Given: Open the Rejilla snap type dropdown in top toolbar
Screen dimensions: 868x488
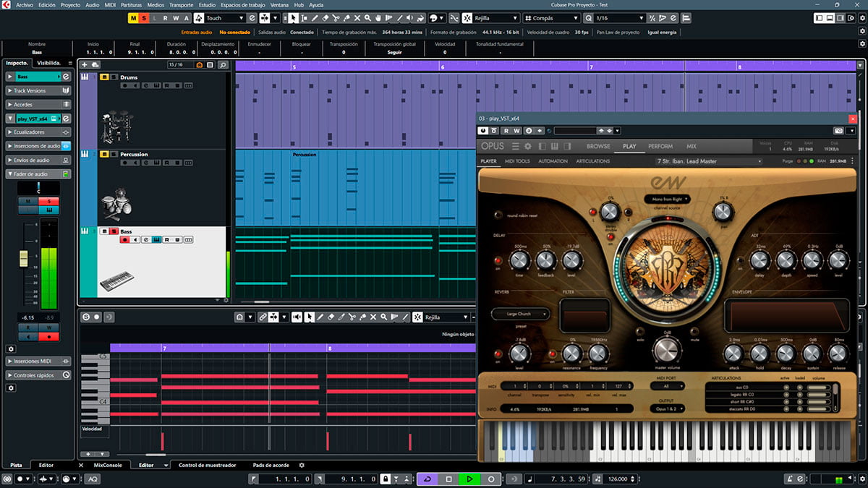Looking at the screenshot, I should point(495,18).
